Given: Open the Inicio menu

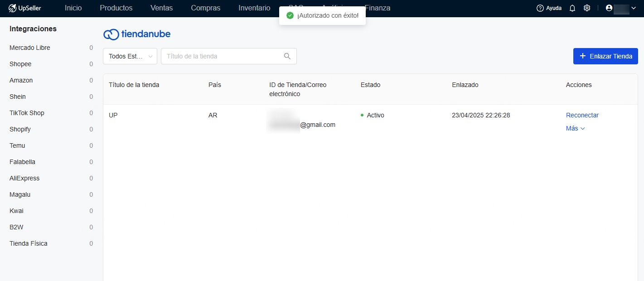Looking at the screenshot, I should point(73,8).
